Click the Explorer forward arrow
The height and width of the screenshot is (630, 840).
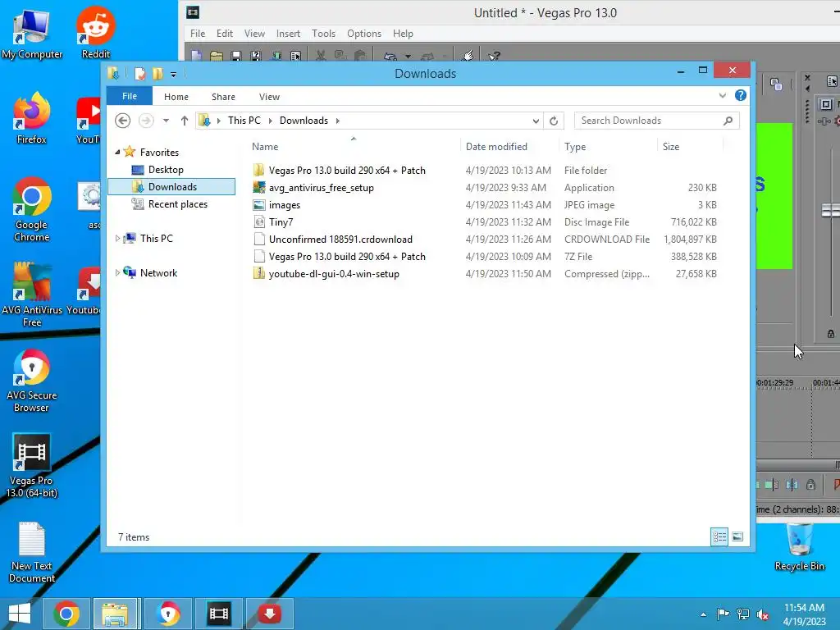pos(146,121)
